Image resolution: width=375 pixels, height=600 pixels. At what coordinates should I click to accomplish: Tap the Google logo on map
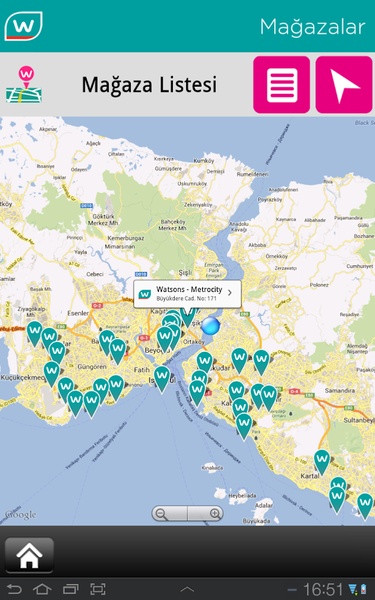[20, 515]
